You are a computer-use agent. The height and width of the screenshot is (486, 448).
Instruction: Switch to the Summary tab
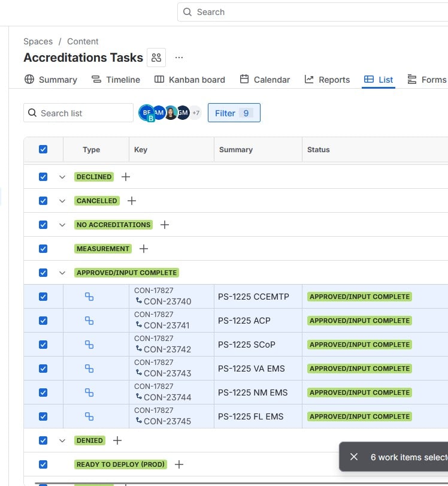[x=51, y=80]
